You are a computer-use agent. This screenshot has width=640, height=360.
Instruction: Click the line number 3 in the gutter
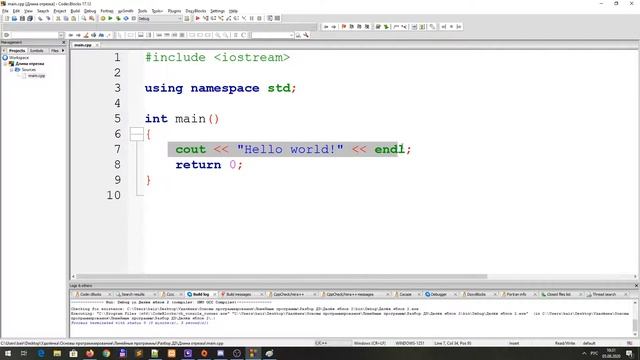118,88
